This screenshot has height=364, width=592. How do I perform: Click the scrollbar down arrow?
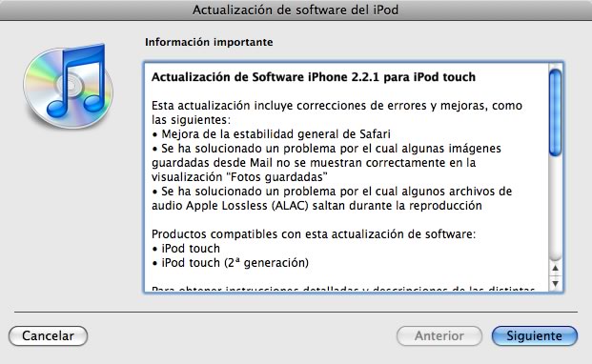[x=555, y=284]
